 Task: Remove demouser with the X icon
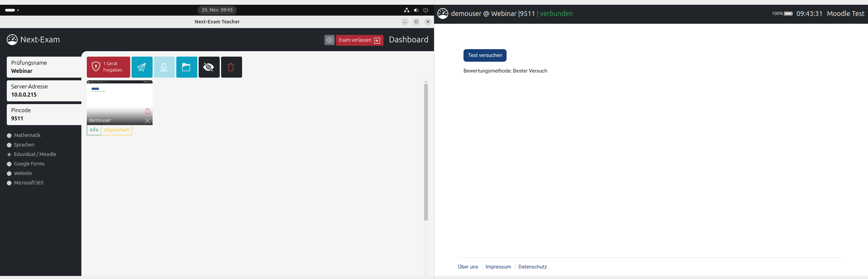[147, 121]
